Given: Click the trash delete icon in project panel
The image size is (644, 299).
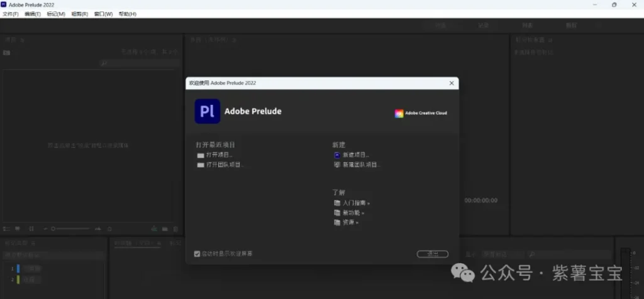Looking at the screenshot, I should point(175,229).
